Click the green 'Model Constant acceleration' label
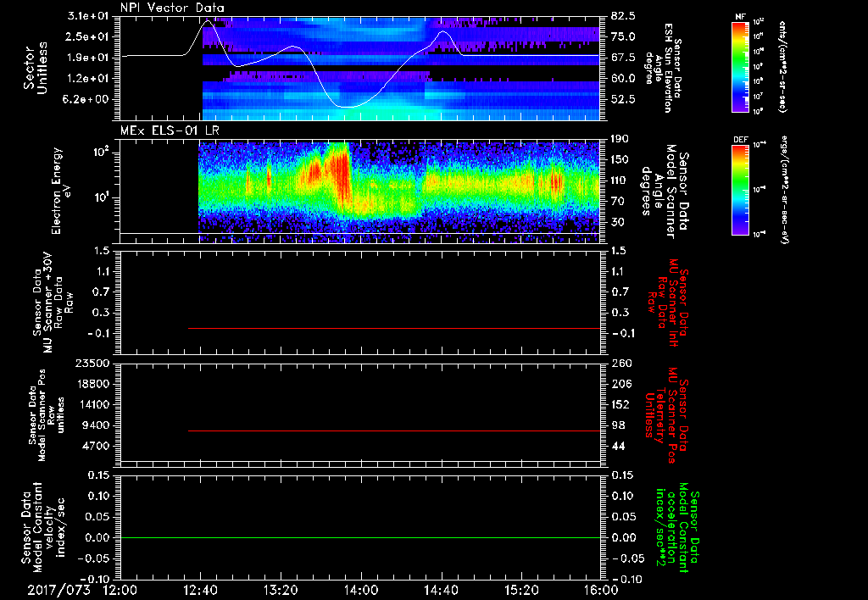 tap(677, 529)
